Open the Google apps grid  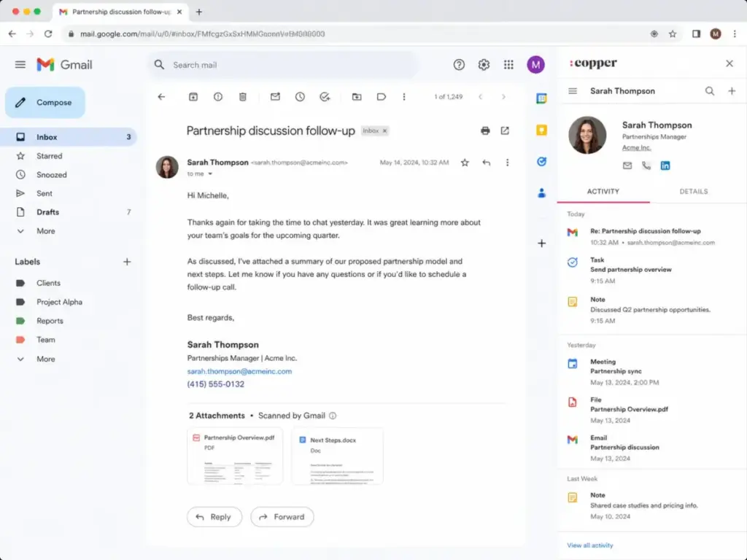[x=508, y=65]
